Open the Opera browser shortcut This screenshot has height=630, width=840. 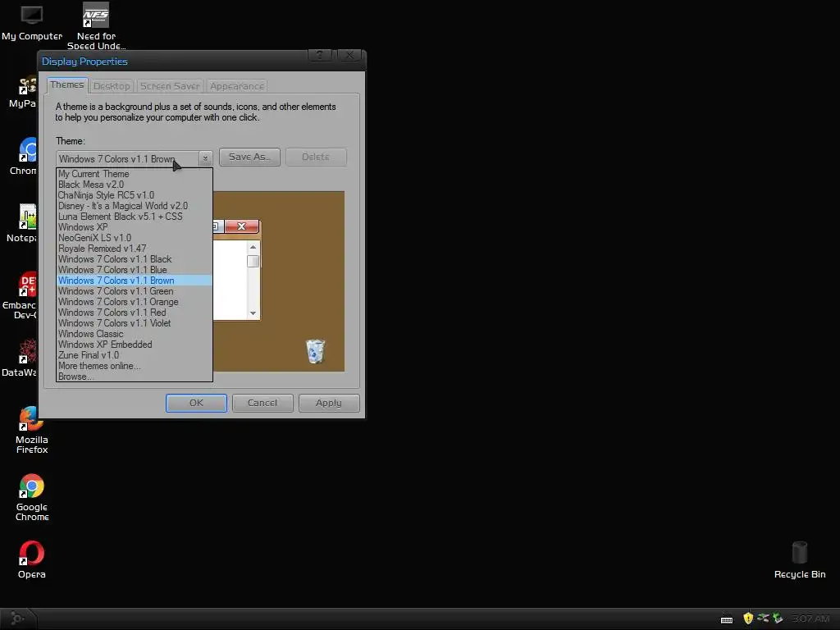pyautogui.click(x=32, y=559)
